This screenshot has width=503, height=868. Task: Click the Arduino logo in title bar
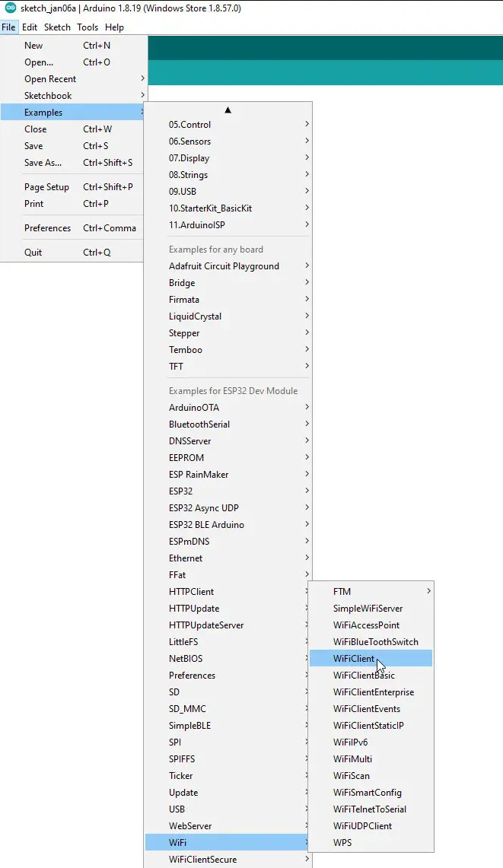[x=9, y=8]
